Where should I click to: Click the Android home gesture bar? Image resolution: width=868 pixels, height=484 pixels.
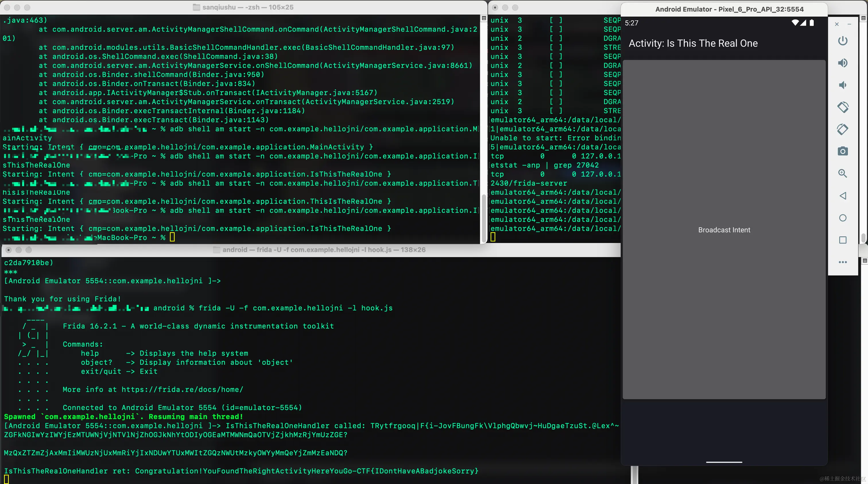724,462
